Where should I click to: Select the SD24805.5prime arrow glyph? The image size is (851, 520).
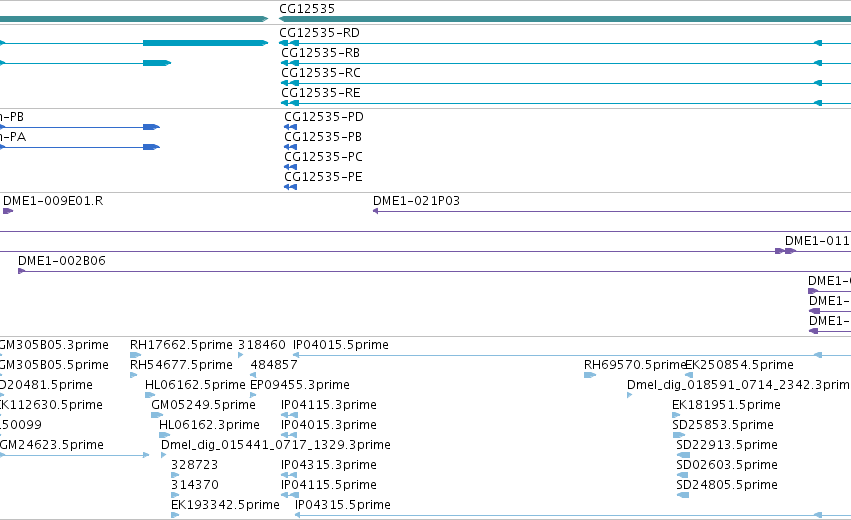point(683,495)
